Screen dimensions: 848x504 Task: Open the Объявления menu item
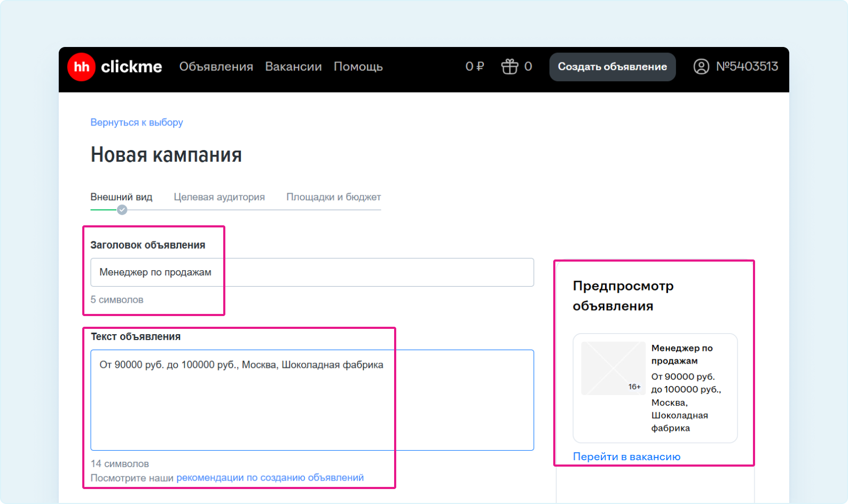point(216,67)
